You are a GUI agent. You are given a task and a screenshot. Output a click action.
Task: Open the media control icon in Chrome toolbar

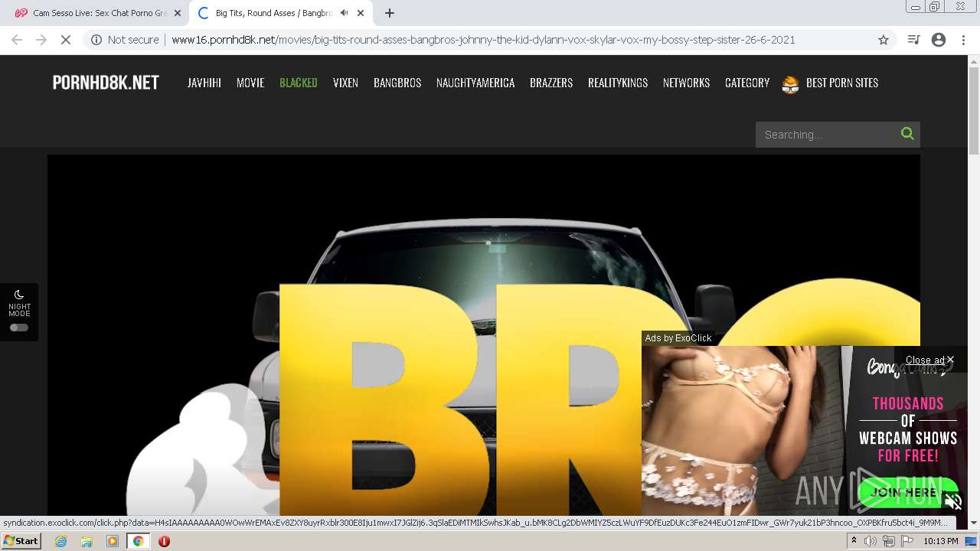913,40
